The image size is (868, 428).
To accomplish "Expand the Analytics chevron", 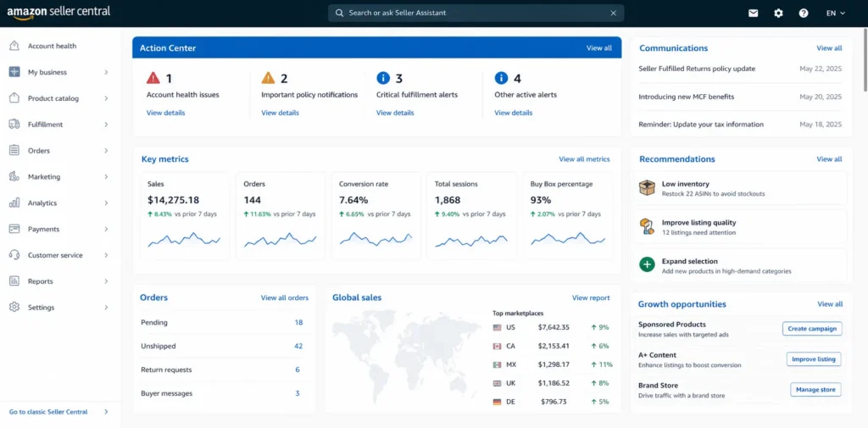I will pyautogui.click(x=106, y=203).
